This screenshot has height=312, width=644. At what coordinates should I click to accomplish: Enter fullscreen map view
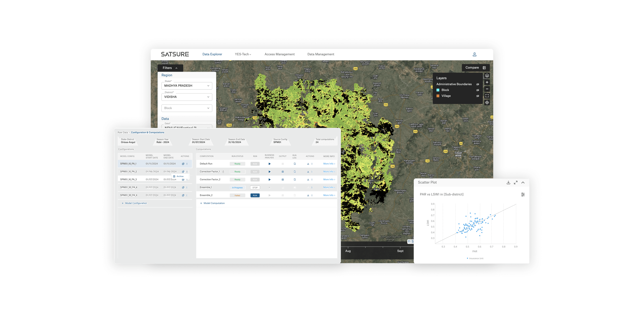pos(487,96)
